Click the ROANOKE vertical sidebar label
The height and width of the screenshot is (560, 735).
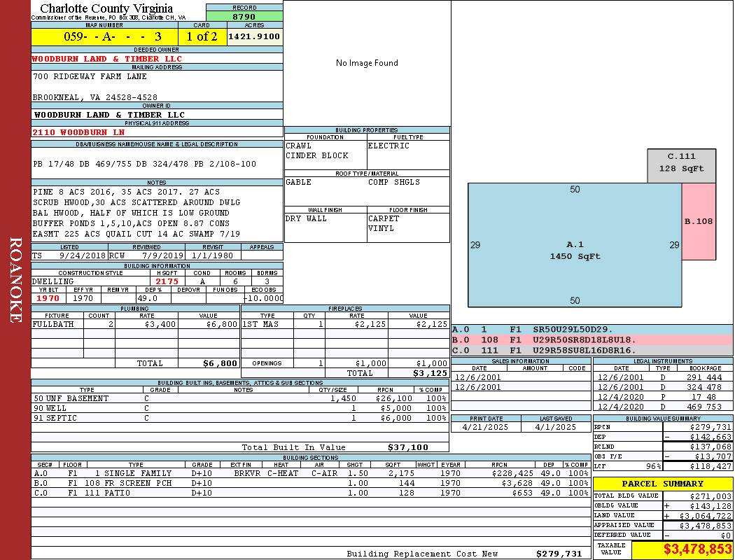click(15, 280)
